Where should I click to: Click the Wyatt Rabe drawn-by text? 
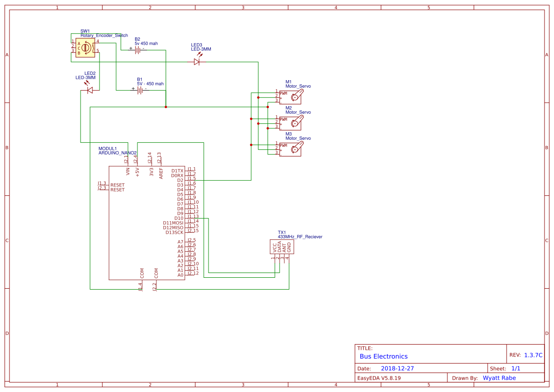498,378
